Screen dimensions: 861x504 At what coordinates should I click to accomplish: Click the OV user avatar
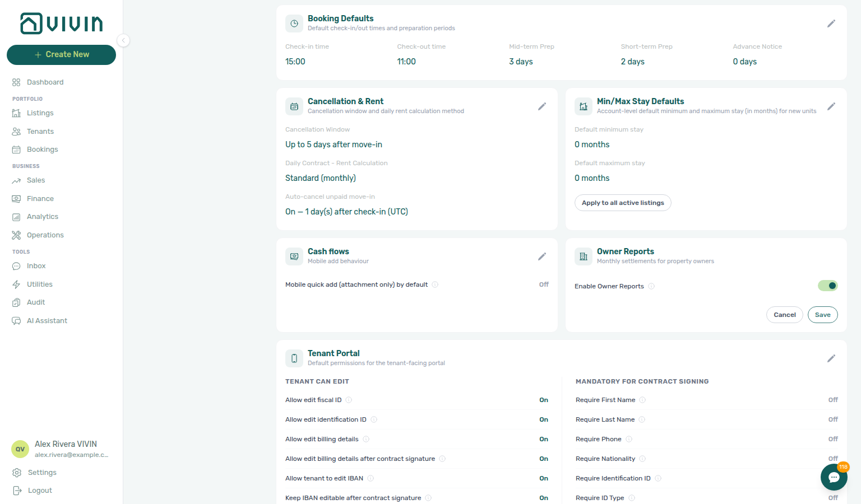(x=20, y=449)
